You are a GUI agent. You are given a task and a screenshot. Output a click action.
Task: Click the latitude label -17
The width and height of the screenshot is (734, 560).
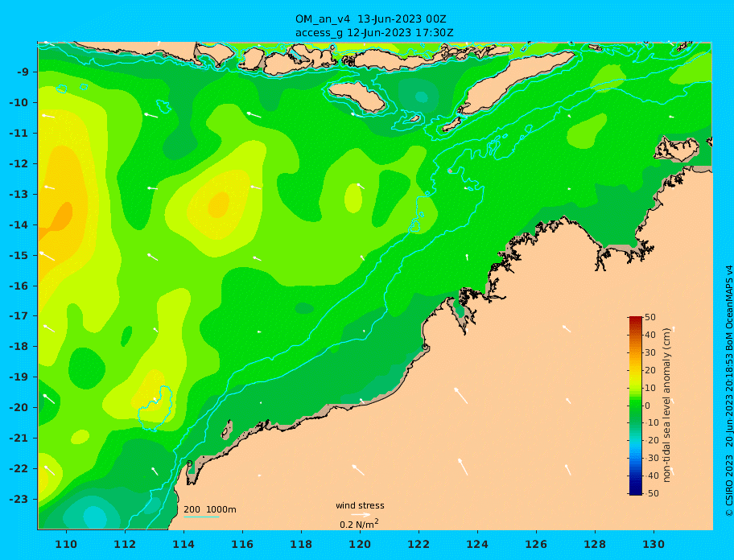point(19,316)
